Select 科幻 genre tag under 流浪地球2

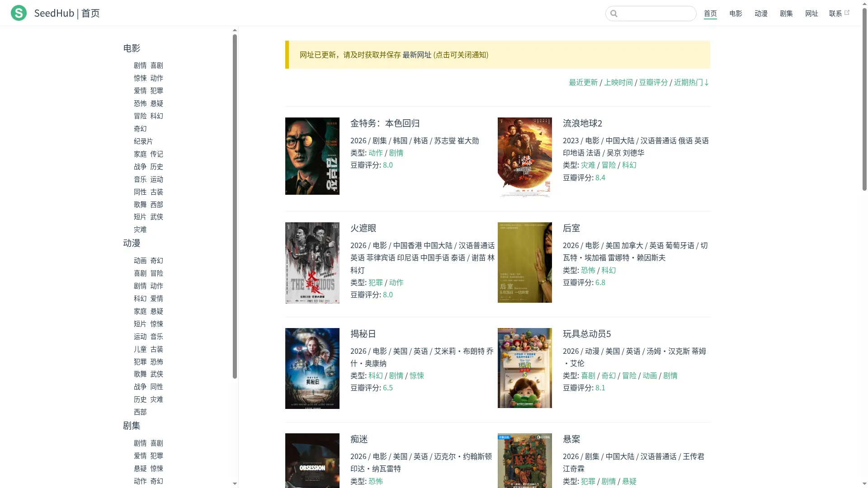click(x=629, y=165)
